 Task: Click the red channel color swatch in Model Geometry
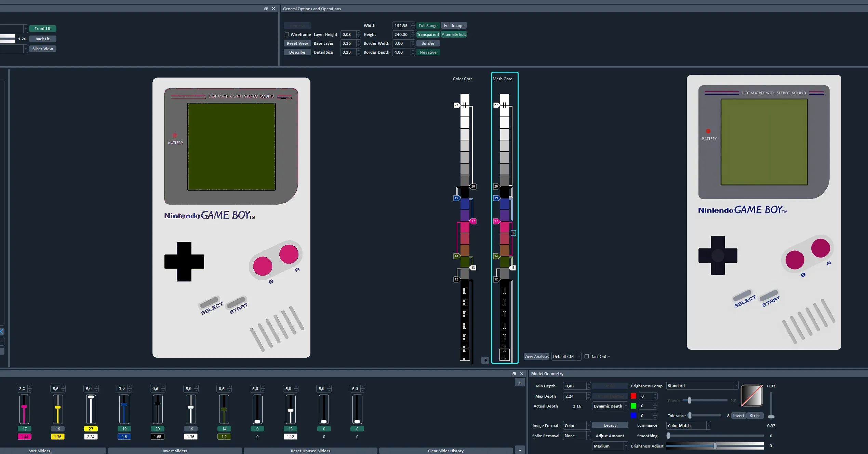click(633, 396)
